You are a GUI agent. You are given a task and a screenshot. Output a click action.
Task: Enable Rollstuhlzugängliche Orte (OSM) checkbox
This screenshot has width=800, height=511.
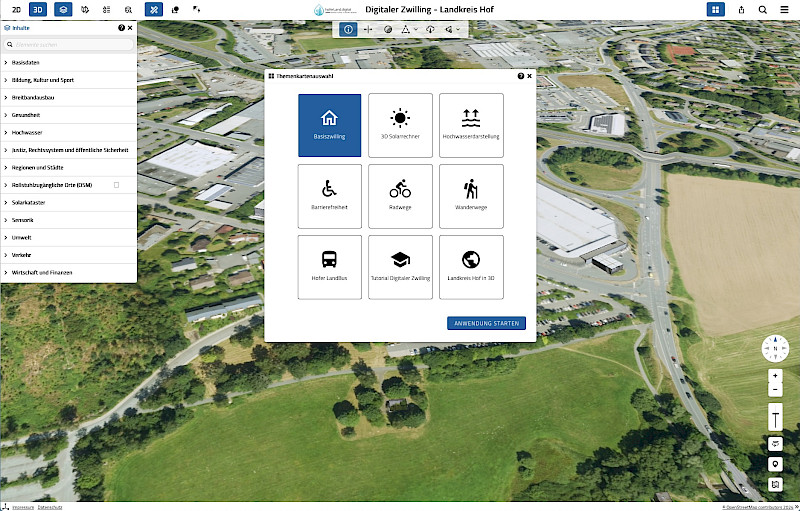click(117, 185)
